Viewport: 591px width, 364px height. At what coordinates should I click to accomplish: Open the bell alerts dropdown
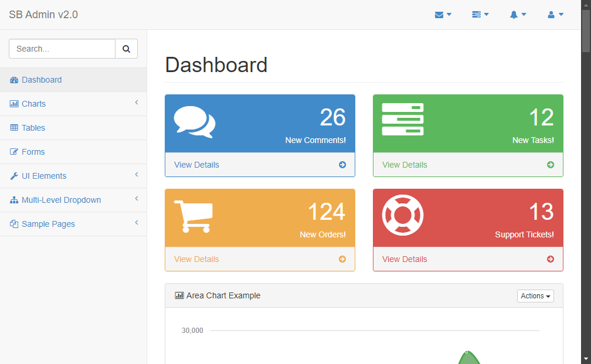518,15
